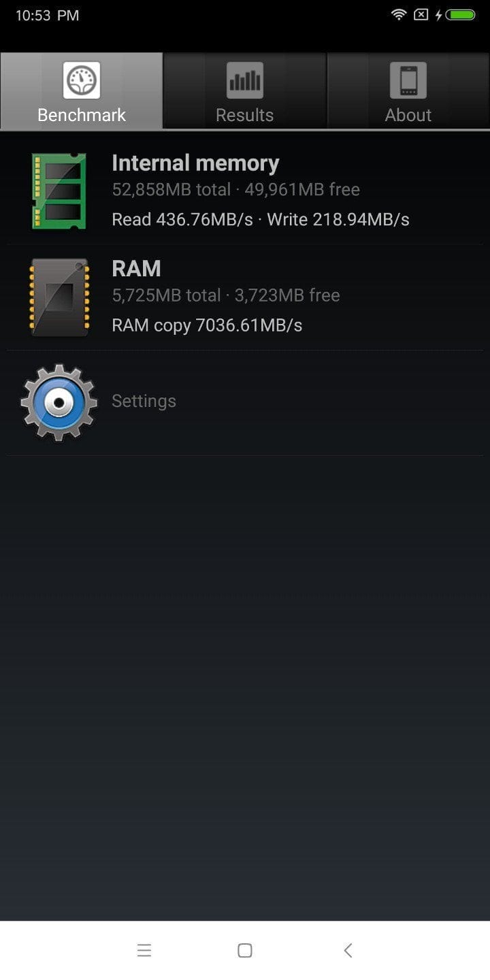Tap the RAM copy 7036.61MB/s line
The width and height of the screenshot is (490, 980).
click(x=207, y=325)
